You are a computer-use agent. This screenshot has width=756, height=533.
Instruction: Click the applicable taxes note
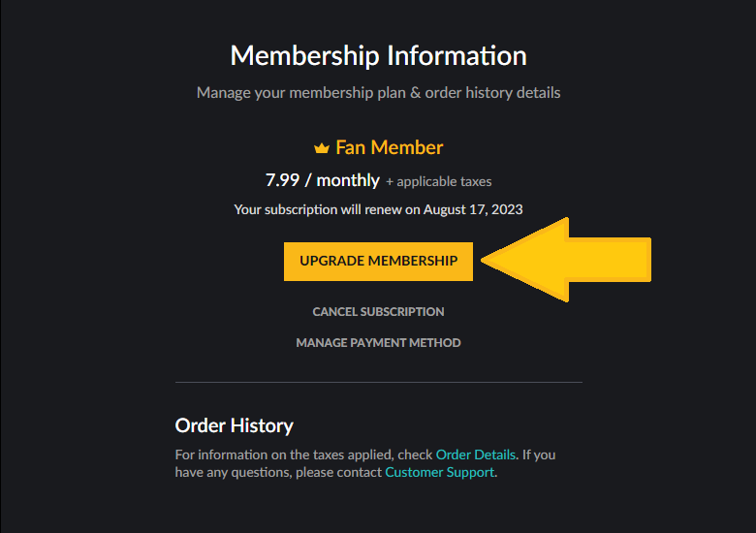(x=439, y=181)
